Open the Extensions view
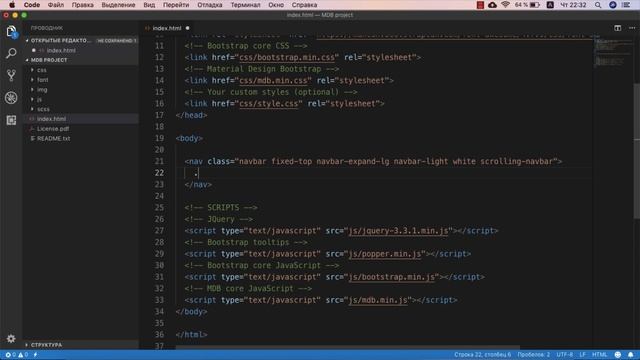Viewport: 640px width, 360px height. click(11, 120)
